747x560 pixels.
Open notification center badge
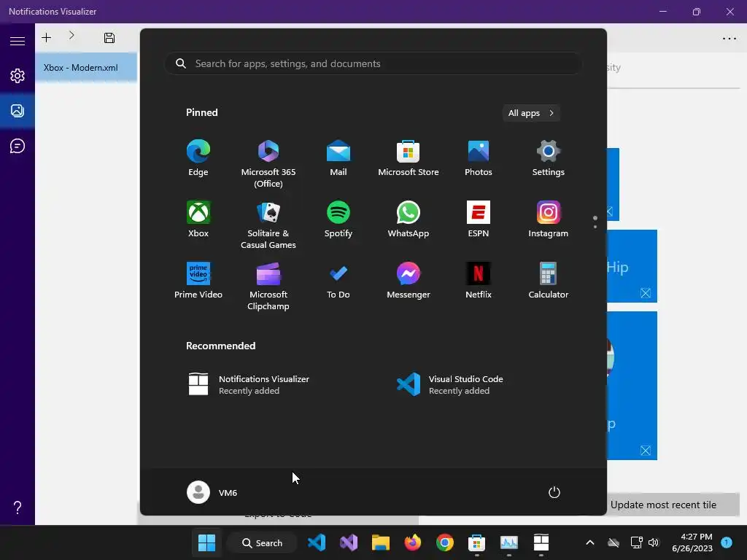pyautogui.click(x=727, y=542)
